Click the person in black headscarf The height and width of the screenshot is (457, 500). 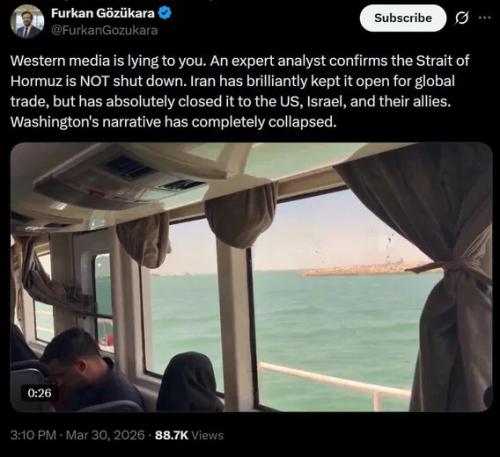(190, 382)
